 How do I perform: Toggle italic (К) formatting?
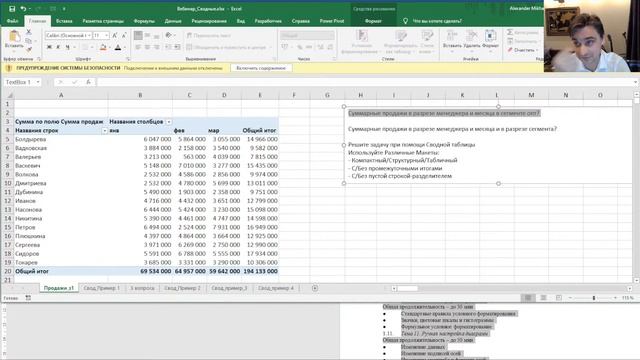pos(58,47)
